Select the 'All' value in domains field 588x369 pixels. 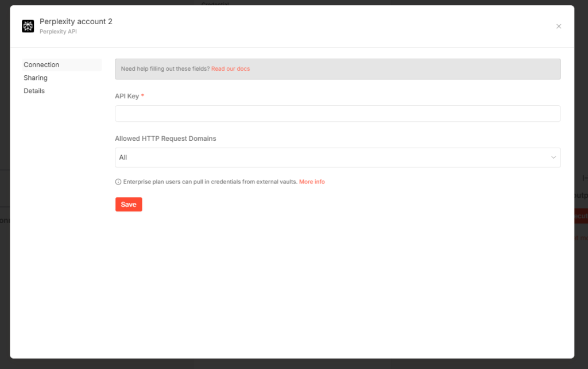pos(123,157)
